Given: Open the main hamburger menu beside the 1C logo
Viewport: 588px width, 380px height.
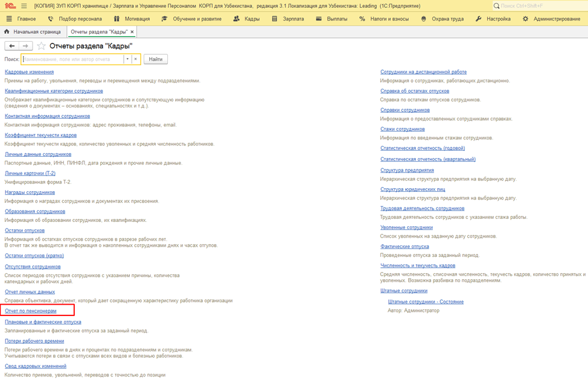Looking at the screenshot, I should click(24, 6).
